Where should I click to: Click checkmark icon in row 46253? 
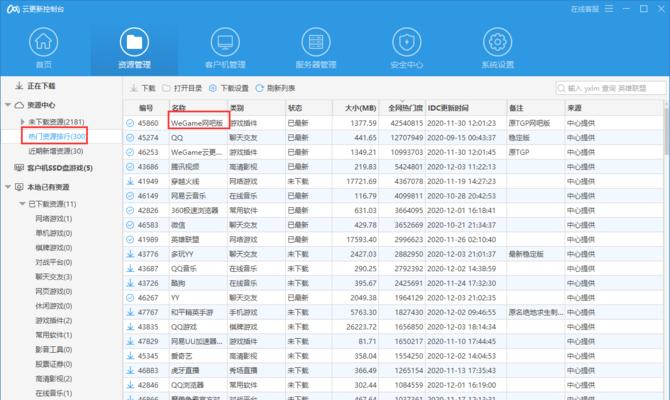tap(130, 152)
